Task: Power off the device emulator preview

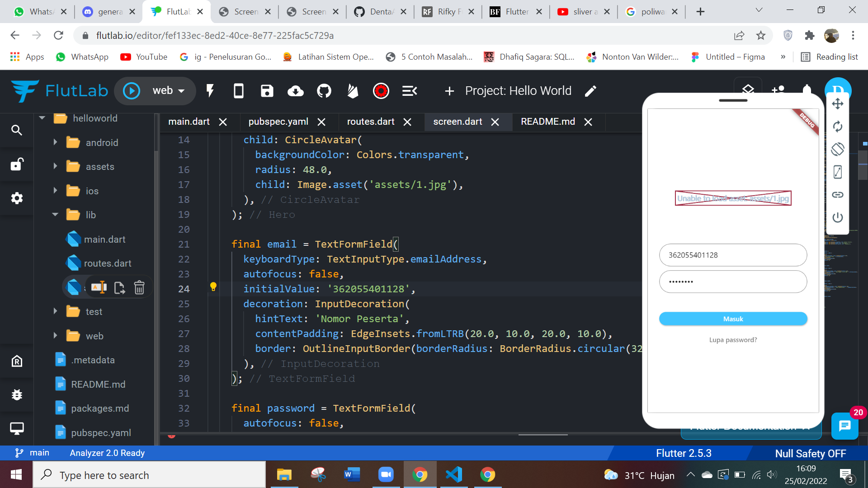Action: point(838,217)
